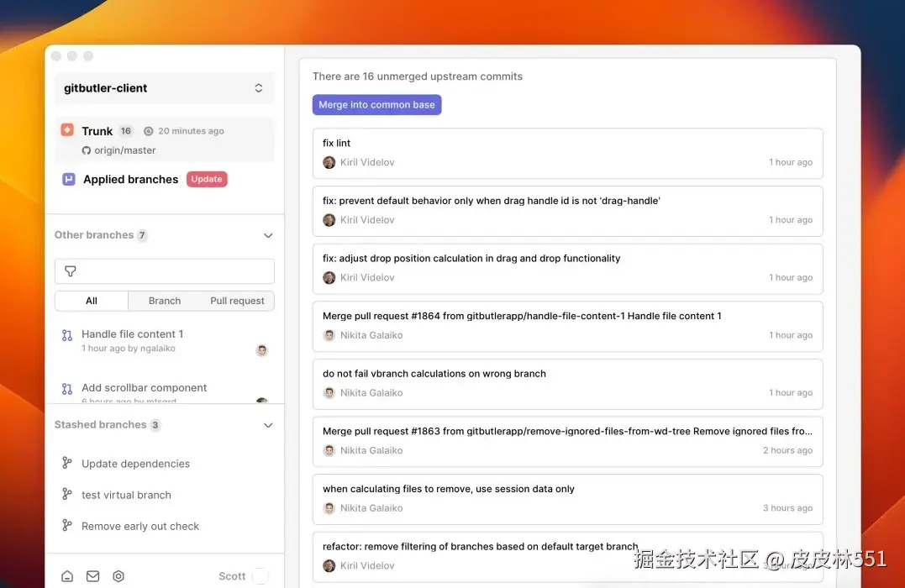This screenshot has width=905, height=588.
Task: Select the Trunk row title
Action: click(x=97, y=131)
